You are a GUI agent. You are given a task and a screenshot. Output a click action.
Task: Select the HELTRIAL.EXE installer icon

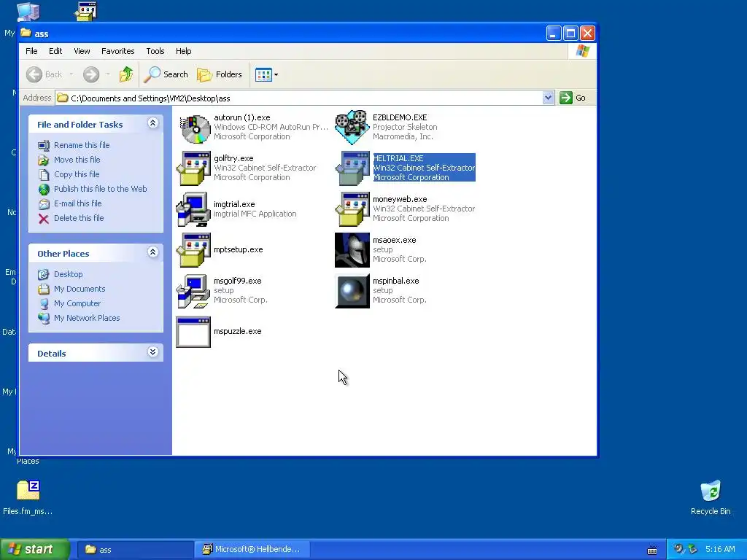[x=352, y=168]
